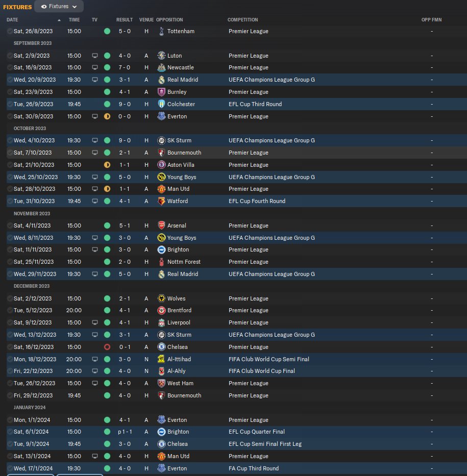Image resolution: width=467 pixels, height=476 pixels.
Task: Click FIFA Club World Cup Final competition
Action: coord(262,371)
